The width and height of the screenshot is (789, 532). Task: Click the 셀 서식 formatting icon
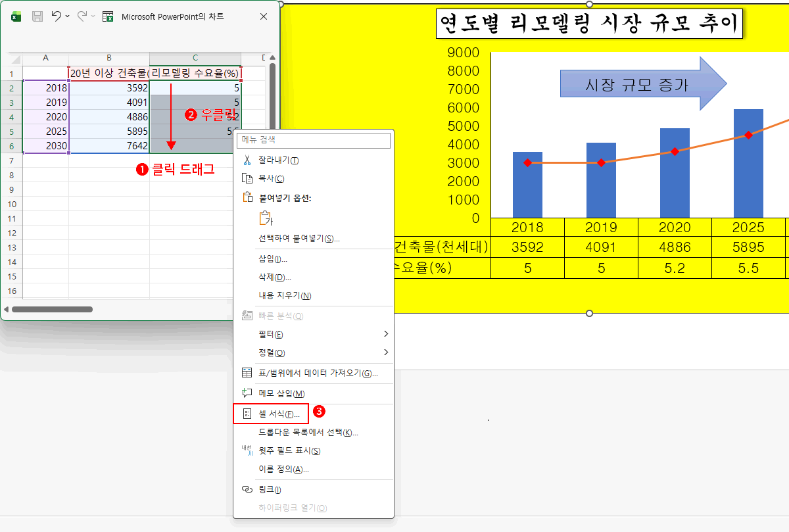click(247, 413)
